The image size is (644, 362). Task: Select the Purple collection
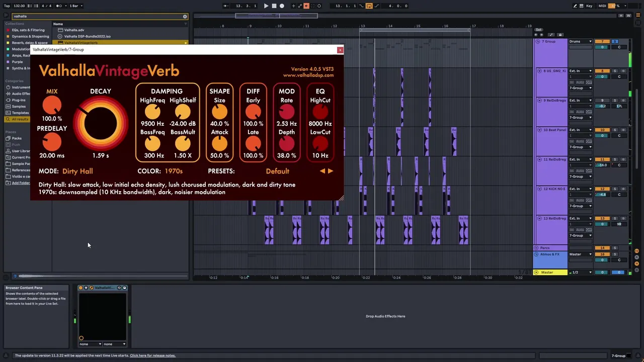pos(17,62)
